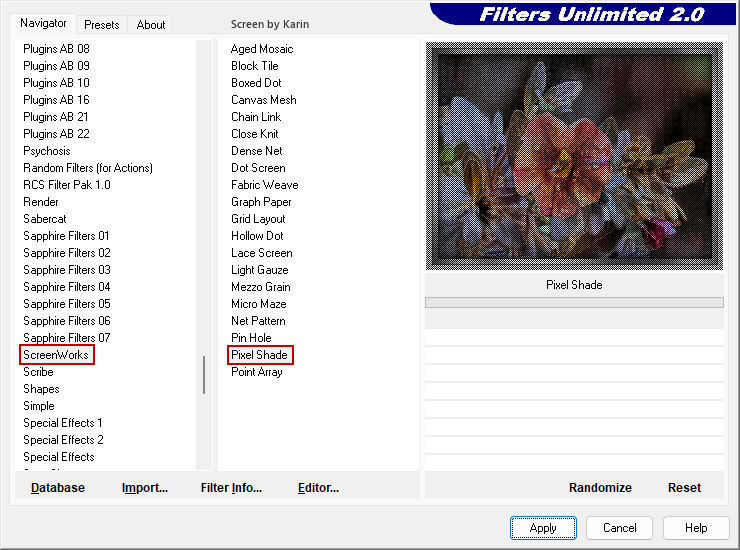Open the About tab
Viewport: 740px width, 550px height.
[151, 25]
